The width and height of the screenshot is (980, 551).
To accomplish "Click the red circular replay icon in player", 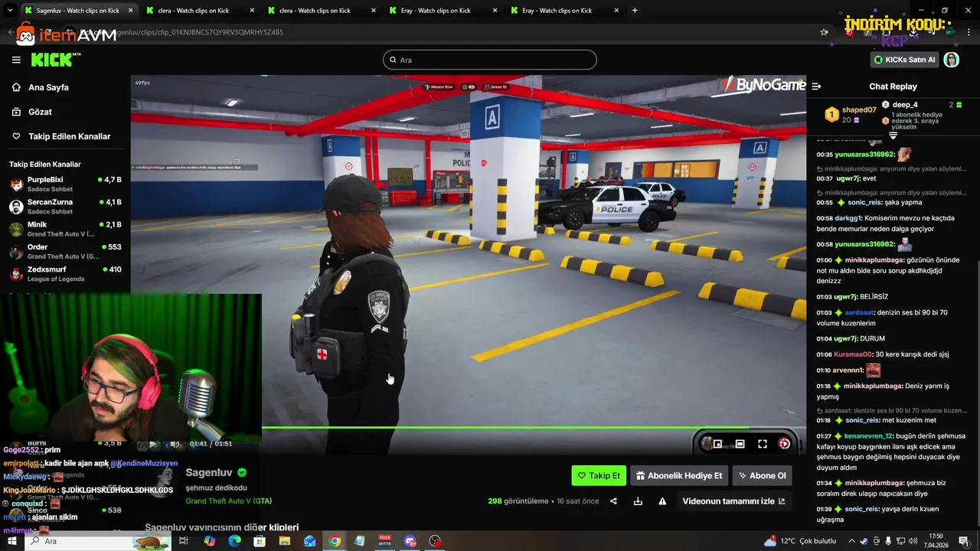I will 784,444.
